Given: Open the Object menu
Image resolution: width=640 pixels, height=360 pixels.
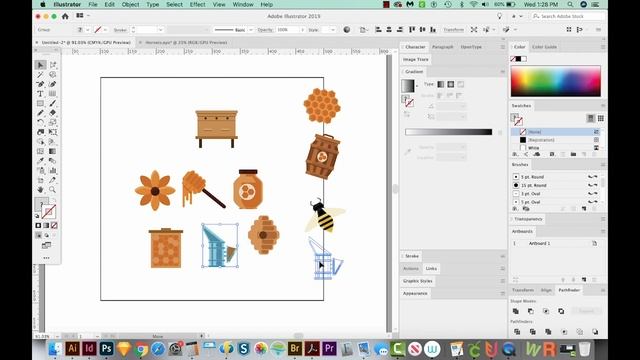Looking at the screenshot, I should click(130, 4).
